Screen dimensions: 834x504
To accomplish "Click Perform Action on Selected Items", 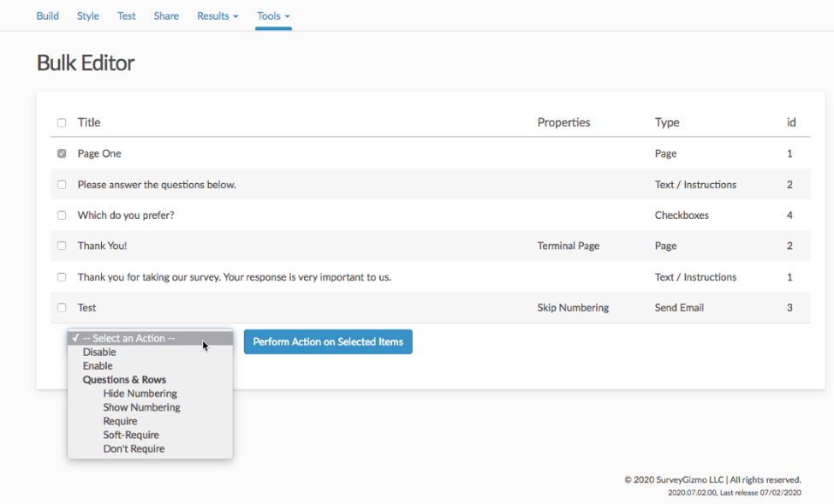I will click(328, 342).
